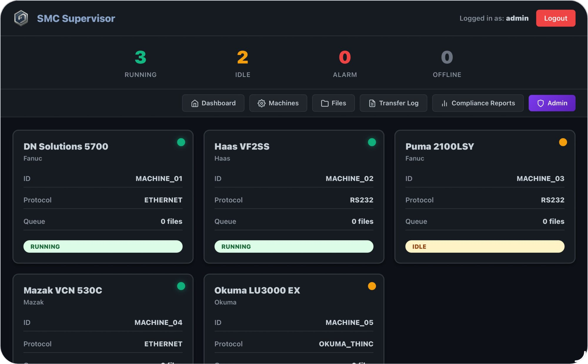
Task: Click the orange status dot on Okuma LU3000 EX
Action: 372,286
